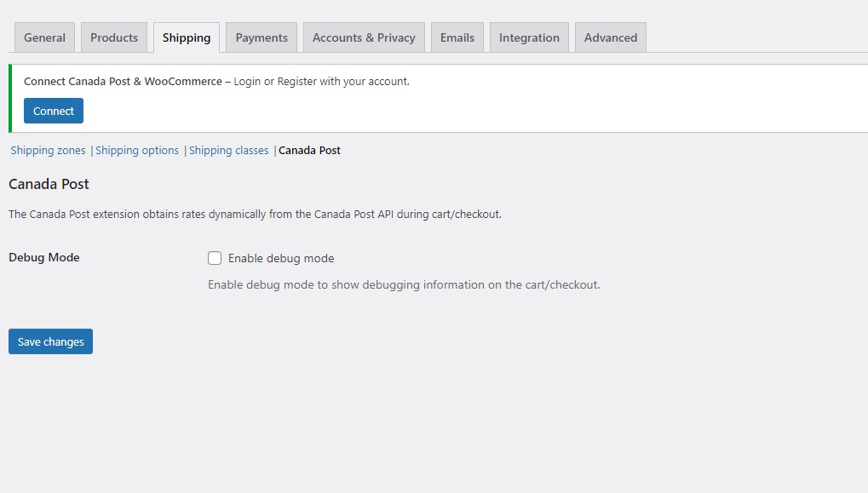The height and width of the screenshot is (493, 868).
Task: Select the Canada Post sub-section
Action: point(309,151)
